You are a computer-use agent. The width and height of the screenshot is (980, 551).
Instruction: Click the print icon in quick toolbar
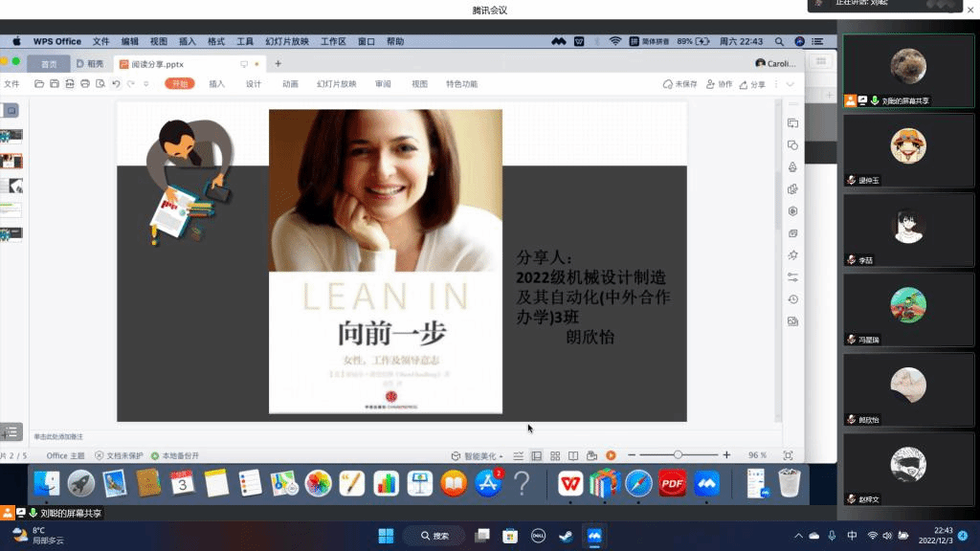pyautogui.click(x=85, y=84)
